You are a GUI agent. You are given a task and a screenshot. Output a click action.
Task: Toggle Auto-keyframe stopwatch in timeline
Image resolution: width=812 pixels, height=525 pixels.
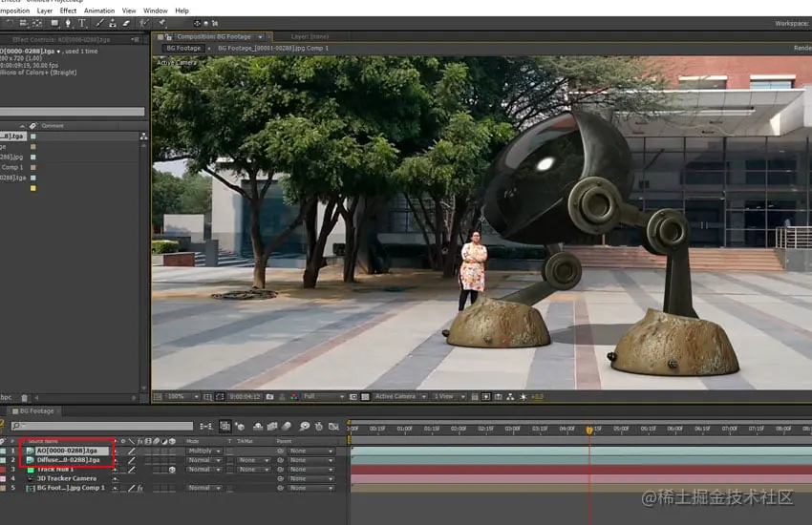coord(319,427)
